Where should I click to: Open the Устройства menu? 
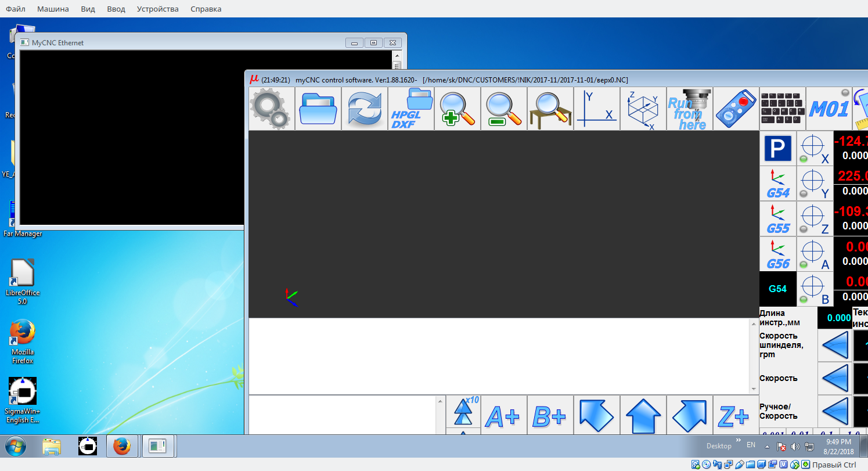point(157,9)
